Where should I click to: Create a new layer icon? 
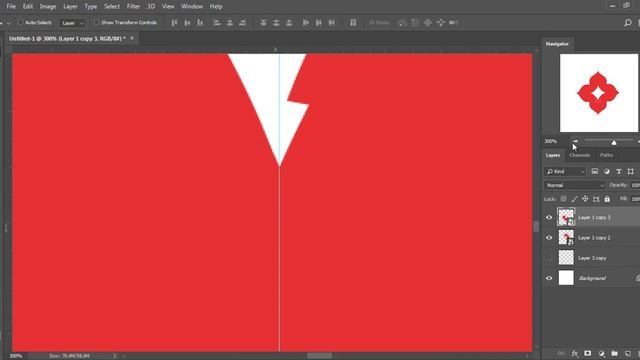pyautogui.click(x=628, y=353)
